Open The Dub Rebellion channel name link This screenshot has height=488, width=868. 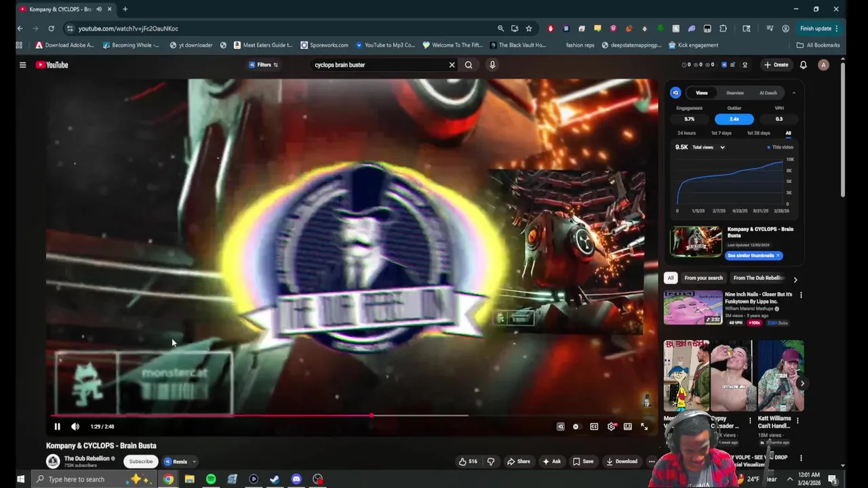pos(87,458)
